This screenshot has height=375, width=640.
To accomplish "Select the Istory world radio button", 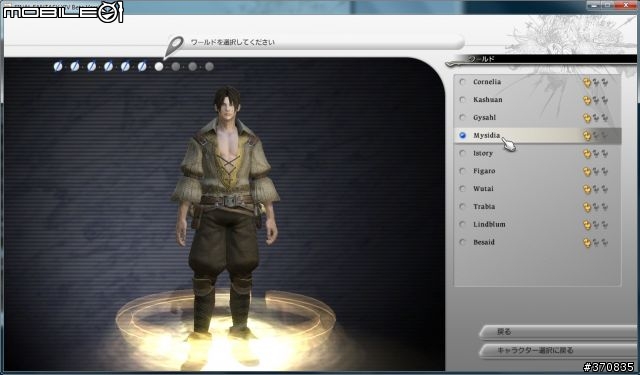I will pyautogui.click(x=462, y=153).
